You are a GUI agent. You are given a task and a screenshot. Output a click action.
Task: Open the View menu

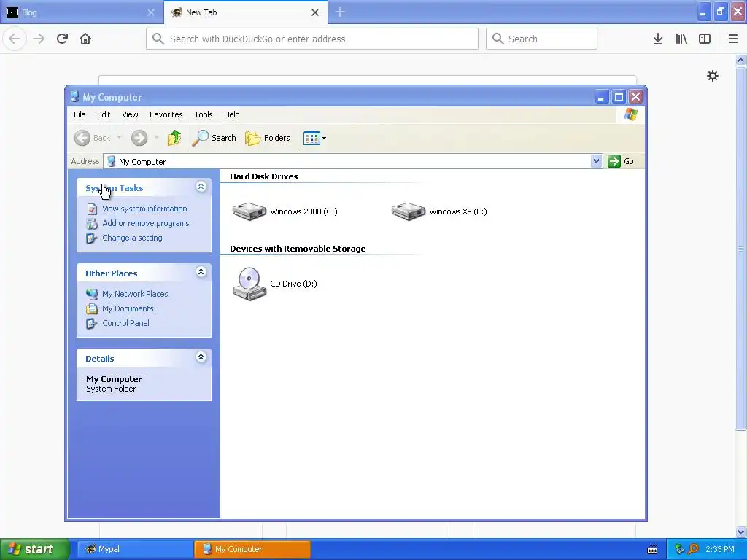click(x=130, y=114)
